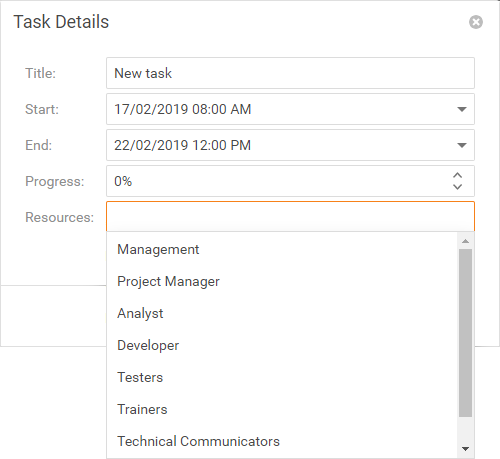Choose Testers from the list

point(282,377)
